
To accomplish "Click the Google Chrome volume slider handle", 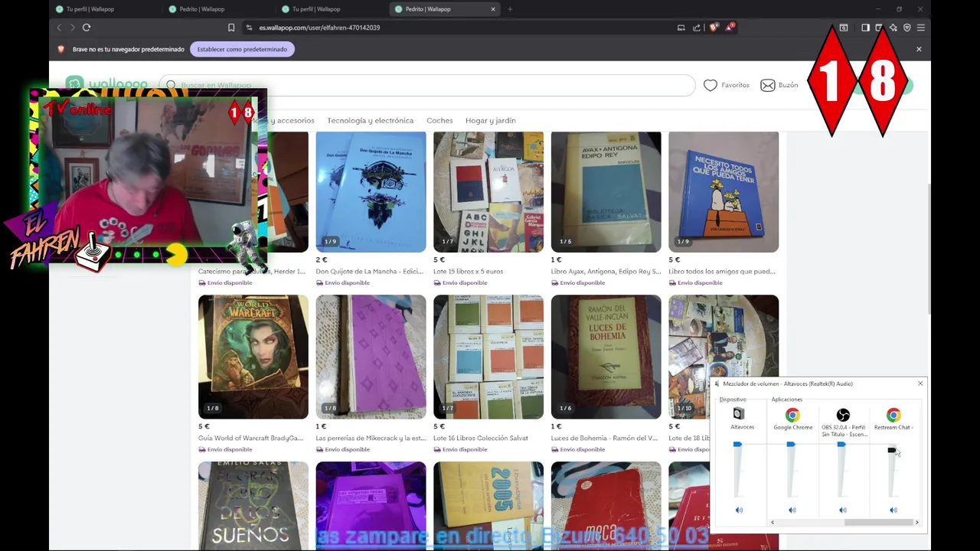I will coord(791,444).
